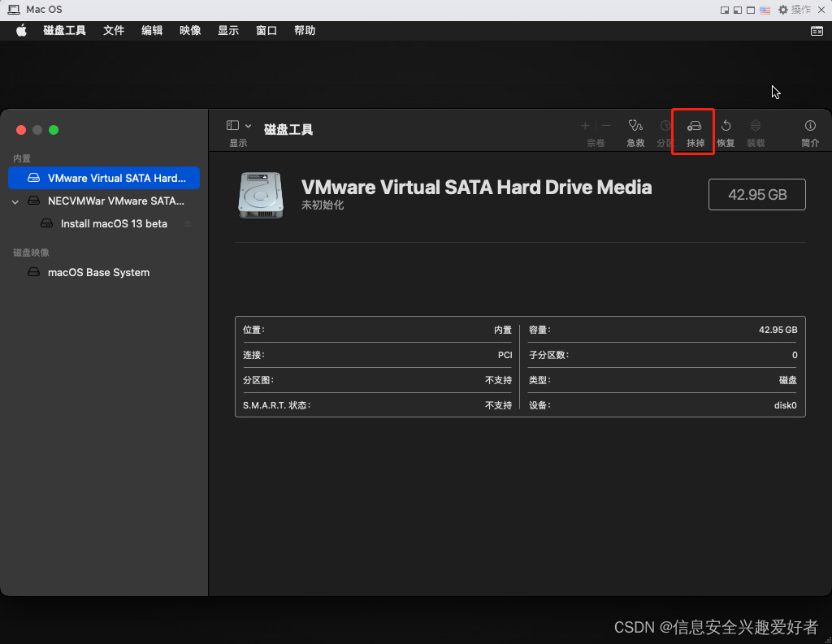Click the 容量 42.95 GB table value

point(778,330)
